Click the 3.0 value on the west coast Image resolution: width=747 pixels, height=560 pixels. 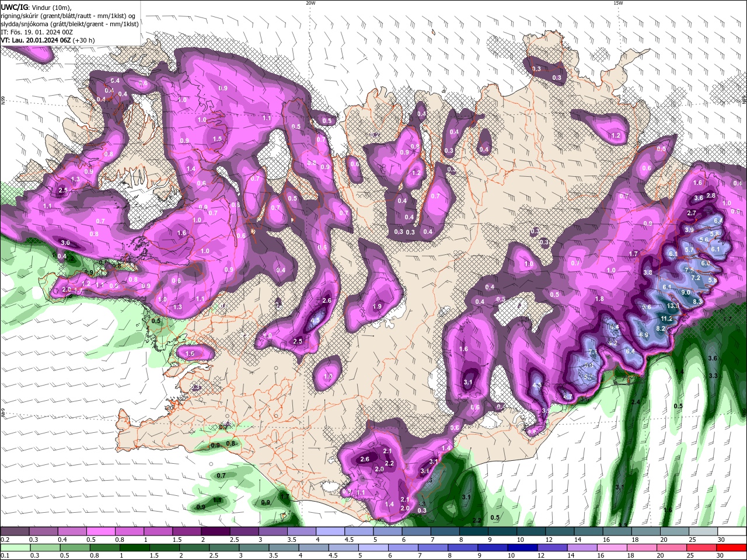click(x=65, y=243)
